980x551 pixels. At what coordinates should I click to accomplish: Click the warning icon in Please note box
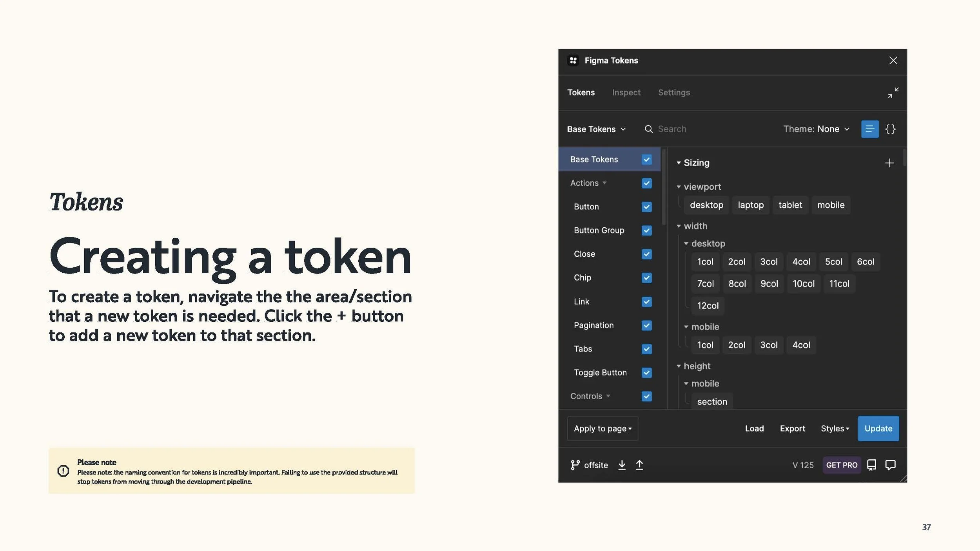pyautogui.click(x=63, y=471)
